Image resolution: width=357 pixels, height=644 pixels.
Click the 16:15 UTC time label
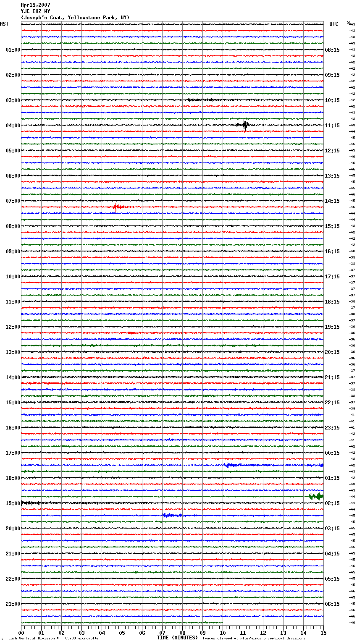pyautogui.click(x=332, y=251)
